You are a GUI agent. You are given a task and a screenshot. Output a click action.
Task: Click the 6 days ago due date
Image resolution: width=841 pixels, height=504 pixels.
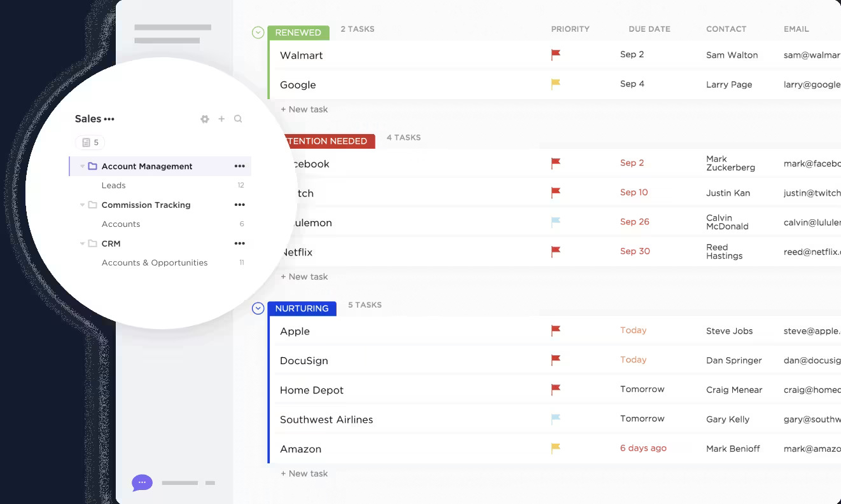pos(643,448)
